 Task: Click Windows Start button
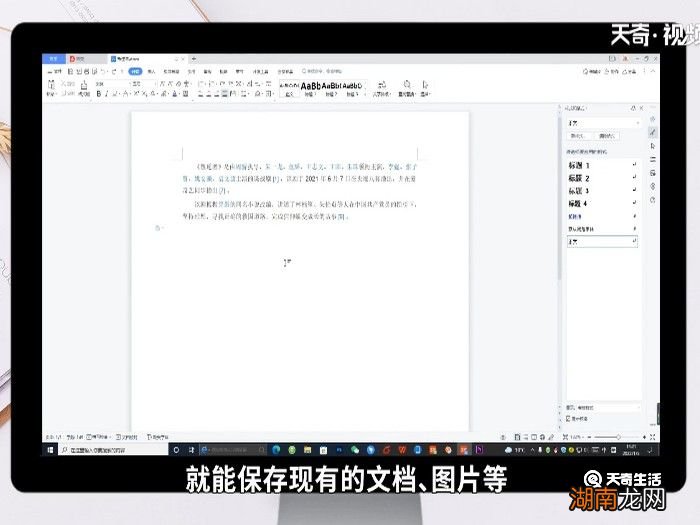pyautogui.click(x=50, y=450)
